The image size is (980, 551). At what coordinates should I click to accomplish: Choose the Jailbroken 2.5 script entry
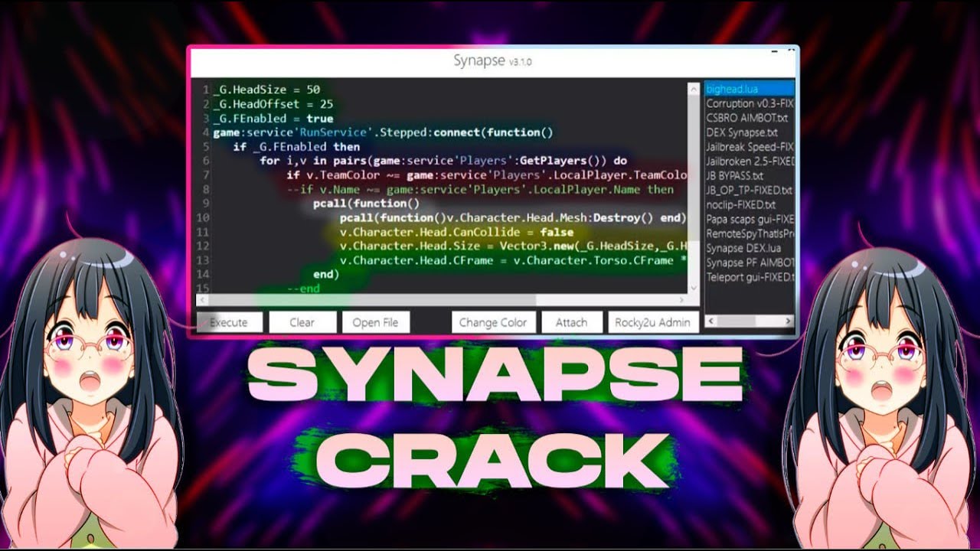coord(750,161)
